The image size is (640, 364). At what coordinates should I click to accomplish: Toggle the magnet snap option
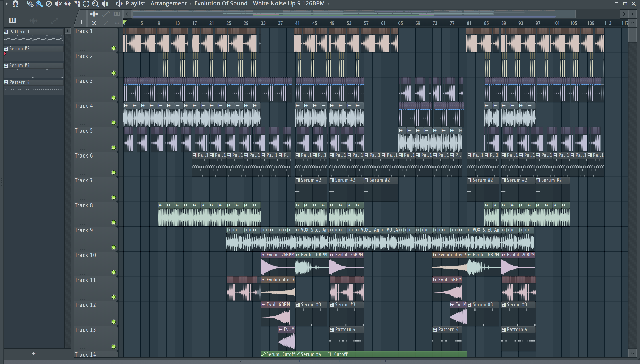tap(16, 4)
